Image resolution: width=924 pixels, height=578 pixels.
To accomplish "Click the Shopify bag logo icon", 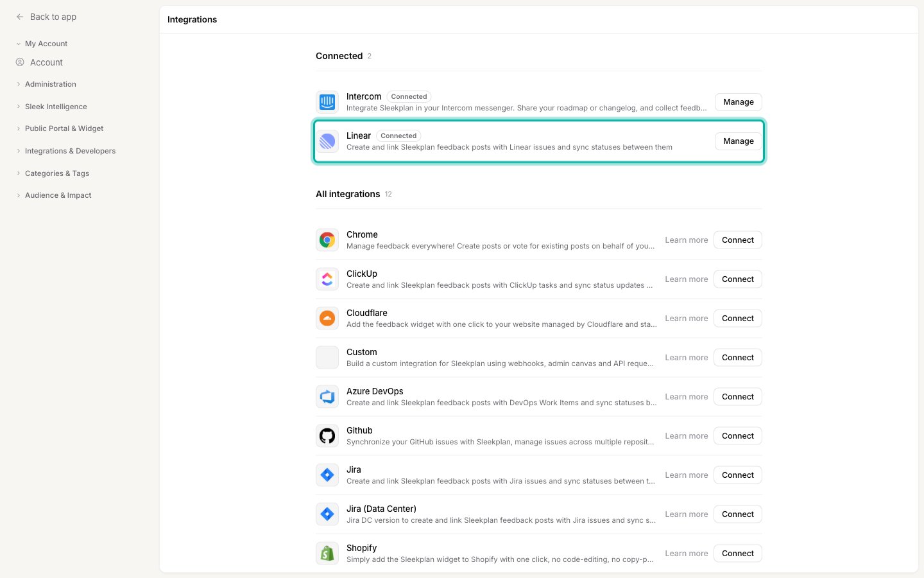I will point(327,554).
